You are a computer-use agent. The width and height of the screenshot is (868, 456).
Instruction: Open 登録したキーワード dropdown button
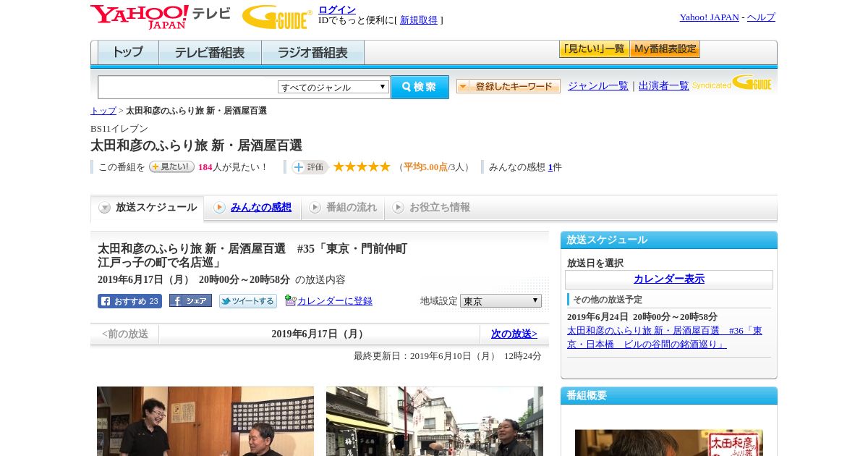pos(509,86)
